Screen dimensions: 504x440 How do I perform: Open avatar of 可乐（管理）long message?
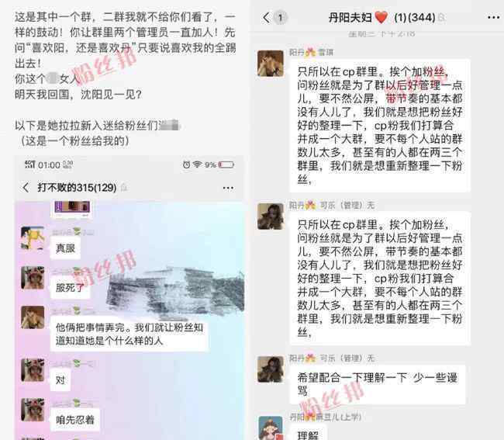[271, 217]
